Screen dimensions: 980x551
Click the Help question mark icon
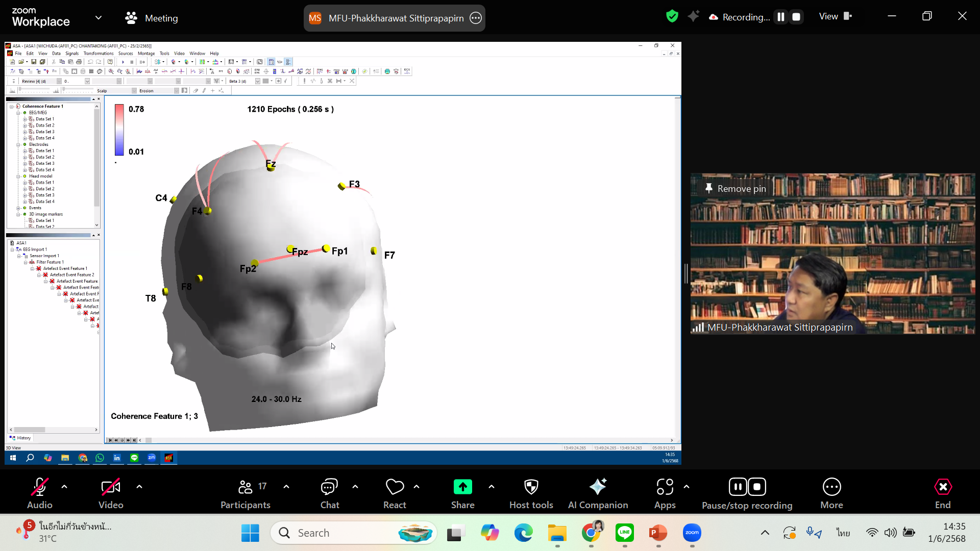pos(110,62)
